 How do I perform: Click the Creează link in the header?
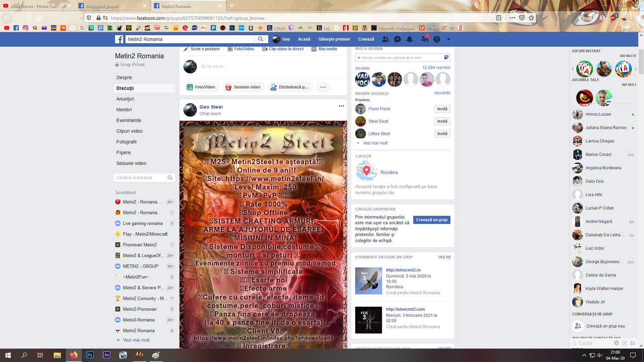(366, 39)
